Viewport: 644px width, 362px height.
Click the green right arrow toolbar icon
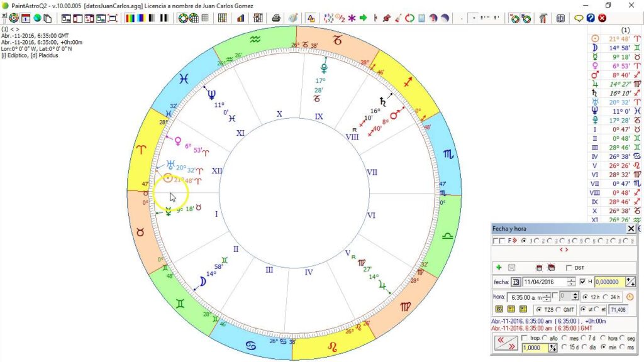click(x=364, y=18)
